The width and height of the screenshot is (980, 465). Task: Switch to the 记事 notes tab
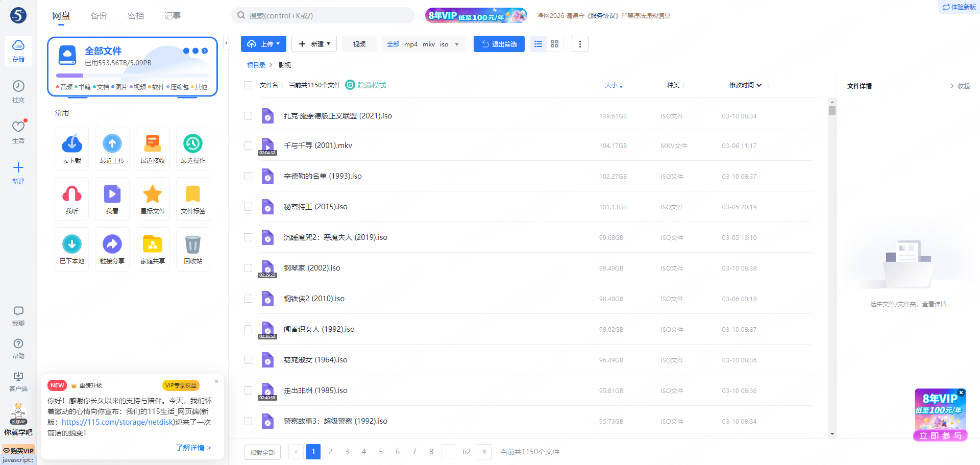click(x=173, y=16)
